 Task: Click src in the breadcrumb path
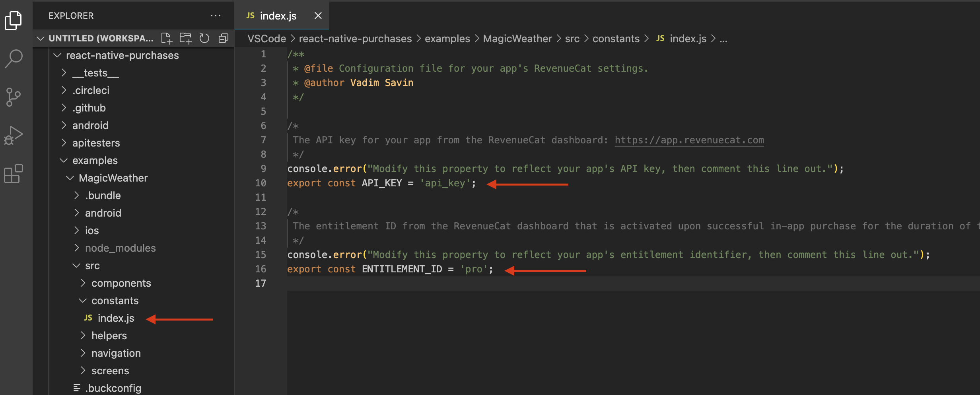coord(572,39)
